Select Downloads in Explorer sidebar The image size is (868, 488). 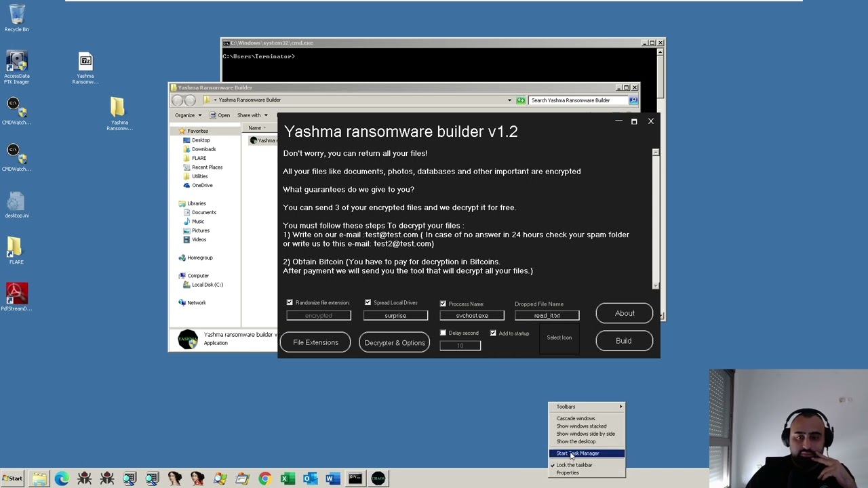tap(203, 149)
